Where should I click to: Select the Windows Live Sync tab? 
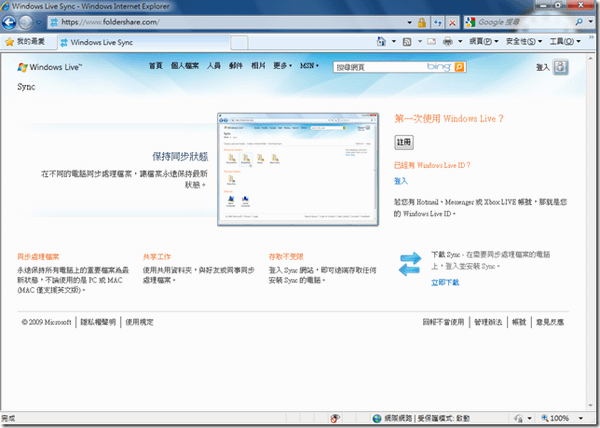click(144, 42)
